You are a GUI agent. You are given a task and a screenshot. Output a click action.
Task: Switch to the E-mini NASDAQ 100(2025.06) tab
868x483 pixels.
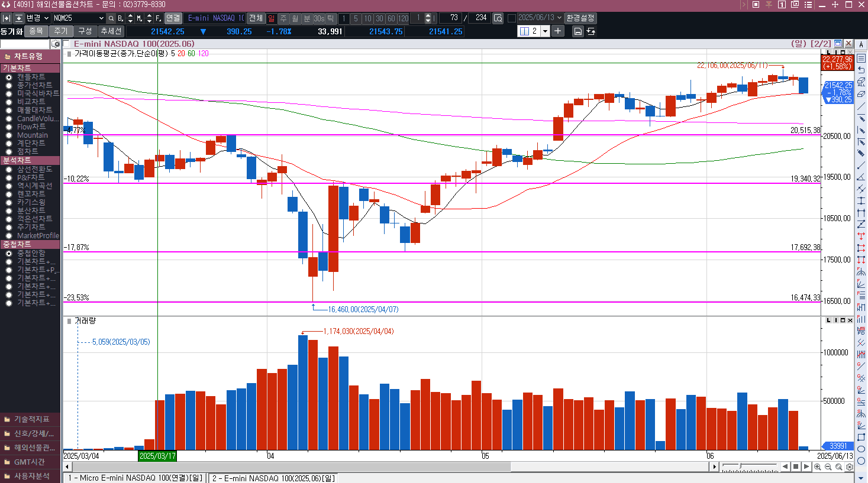pos(273,478)
